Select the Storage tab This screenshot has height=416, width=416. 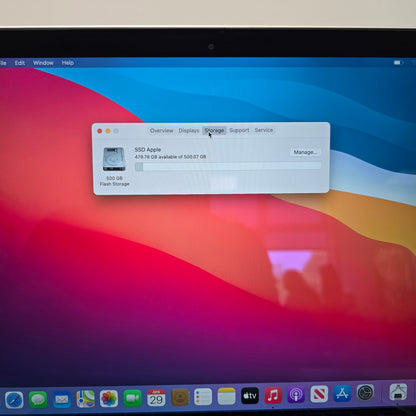click(x=214, y=130)
